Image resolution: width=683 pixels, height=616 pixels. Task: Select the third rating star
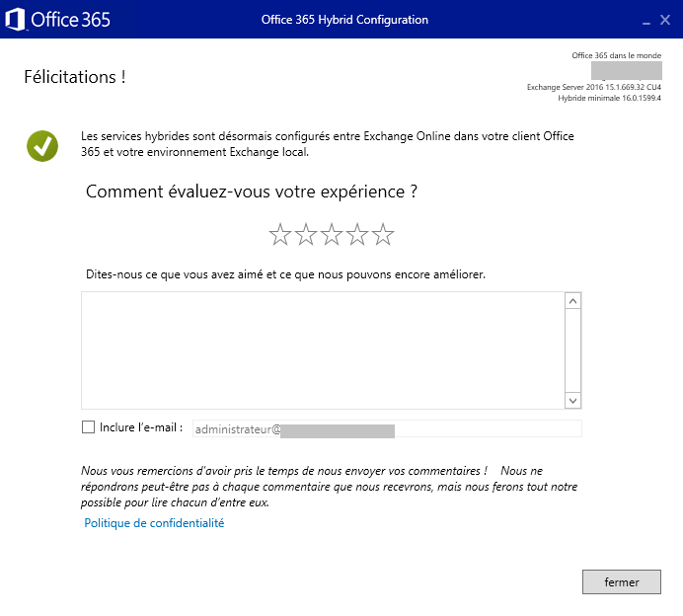[x=332, y=235]
